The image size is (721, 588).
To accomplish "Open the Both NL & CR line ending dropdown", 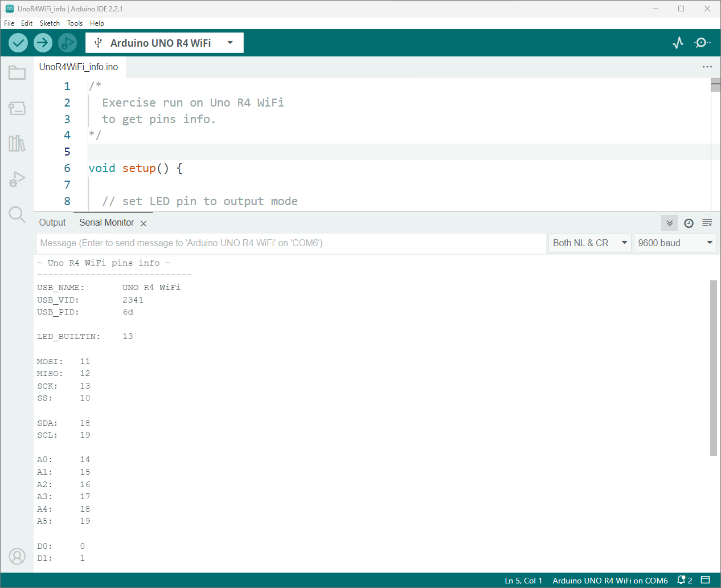I will (590, 243).
